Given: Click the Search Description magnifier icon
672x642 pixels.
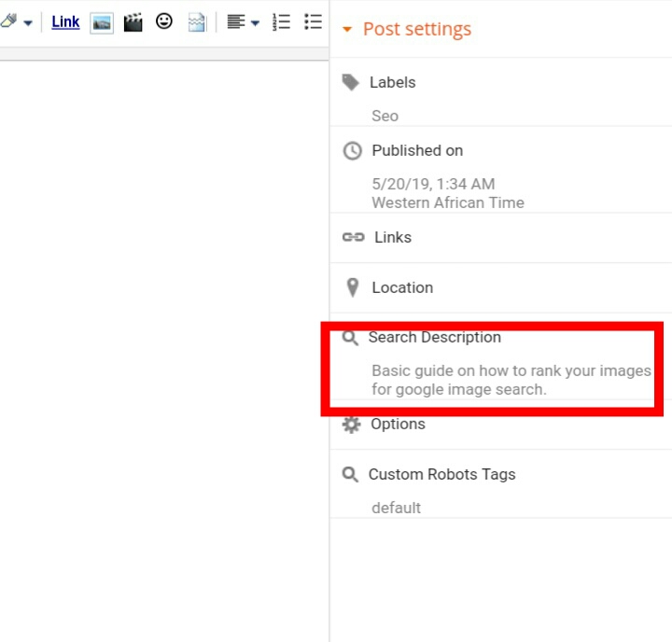Looking at the screenshot, I should pos(350,338).
